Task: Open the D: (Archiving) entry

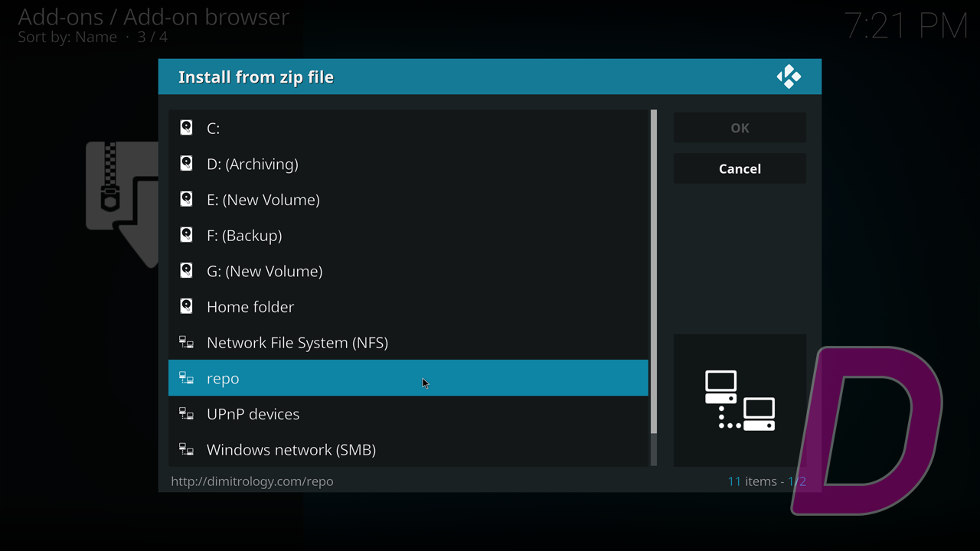Action: click(x=408, y=164)
